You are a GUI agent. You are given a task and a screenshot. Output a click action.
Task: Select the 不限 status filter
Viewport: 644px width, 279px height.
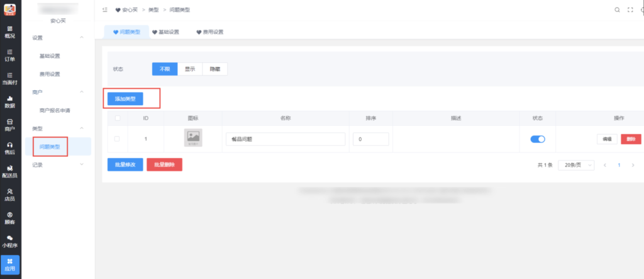165,69
